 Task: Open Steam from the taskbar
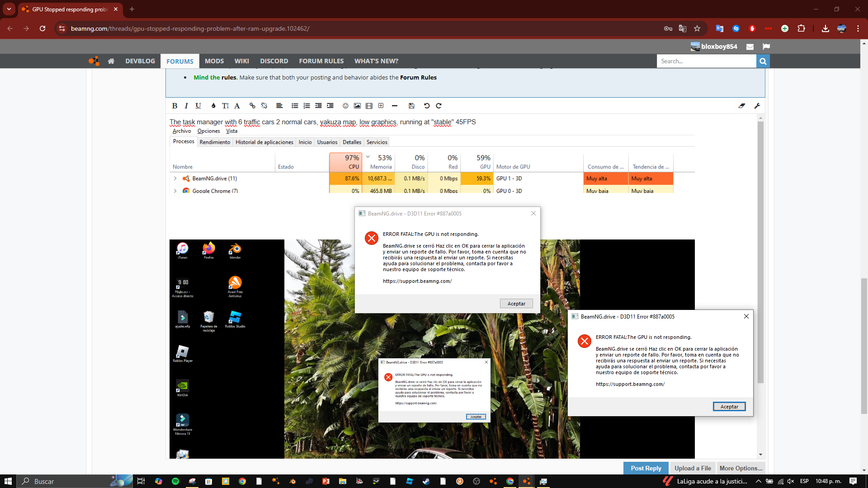426,481
